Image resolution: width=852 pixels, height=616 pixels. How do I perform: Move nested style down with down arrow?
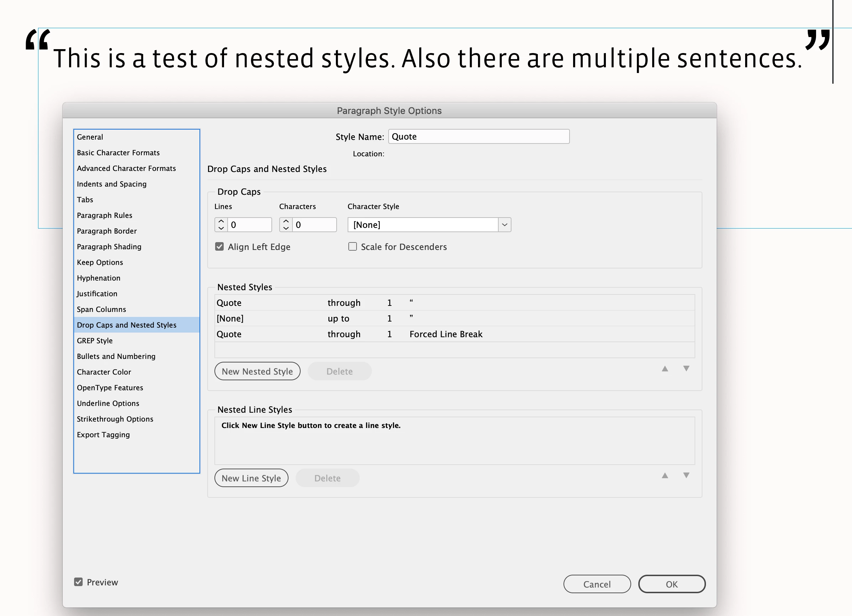pos(686,369)
